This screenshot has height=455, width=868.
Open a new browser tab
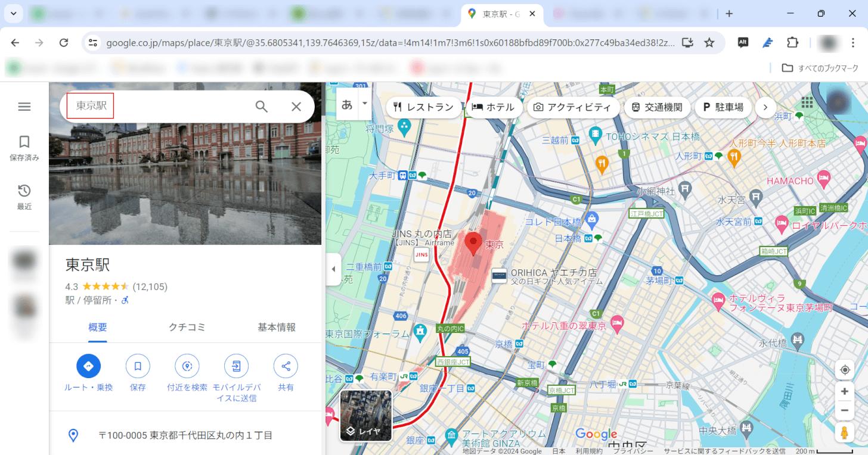click(x=728, y=13)
